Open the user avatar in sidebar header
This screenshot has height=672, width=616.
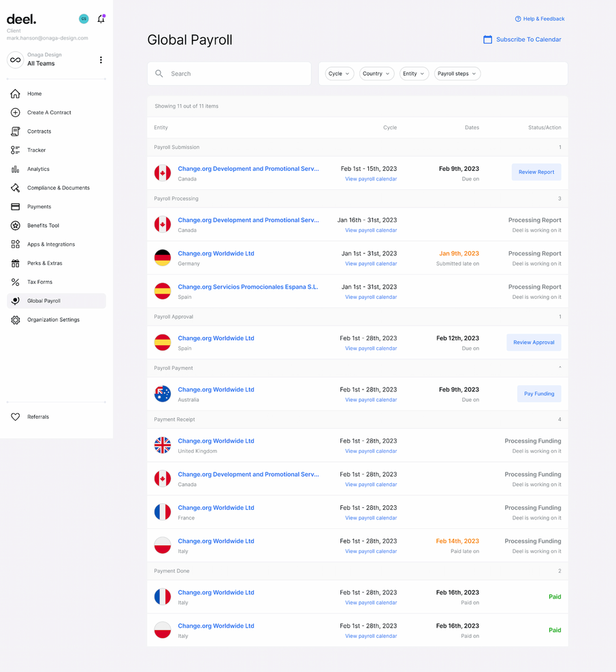pos(84,19)
